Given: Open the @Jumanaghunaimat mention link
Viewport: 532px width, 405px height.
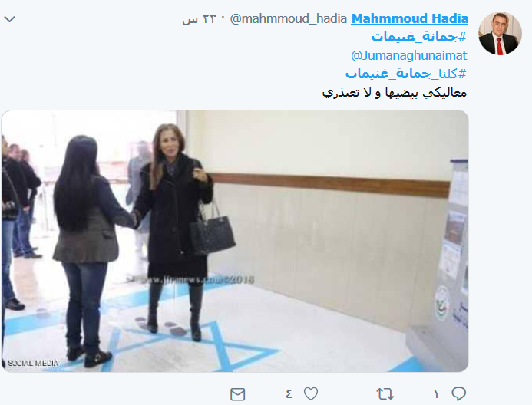Looking at the screenshot, I should 409,55.
